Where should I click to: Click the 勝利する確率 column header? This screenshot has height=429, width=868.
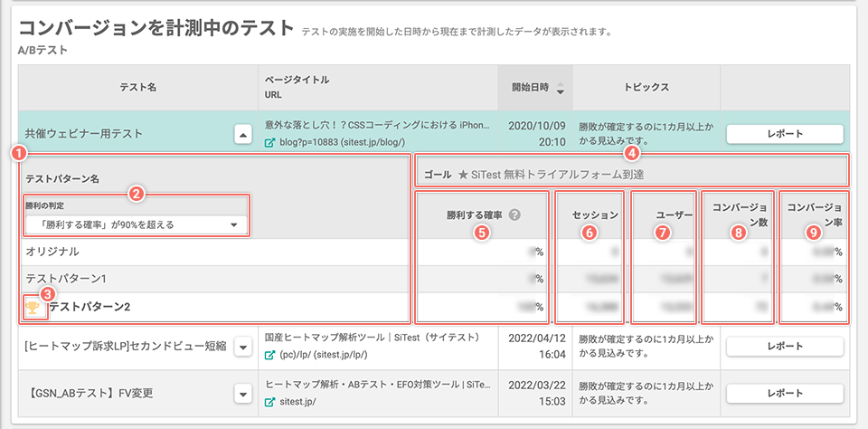pos(475,215)
